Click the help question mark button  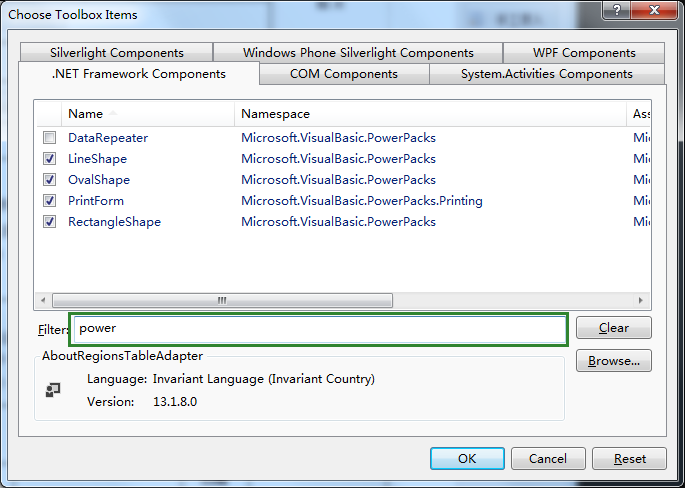(616, 10)
